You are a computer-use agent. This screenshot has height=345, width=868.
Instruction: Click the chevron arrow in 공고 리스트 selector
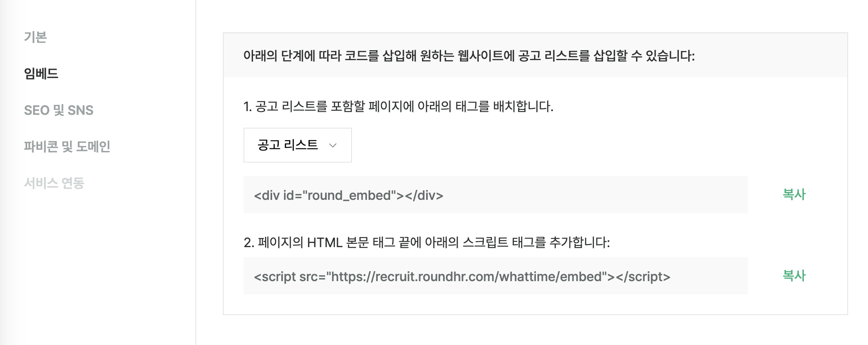[x=333, y=146]
